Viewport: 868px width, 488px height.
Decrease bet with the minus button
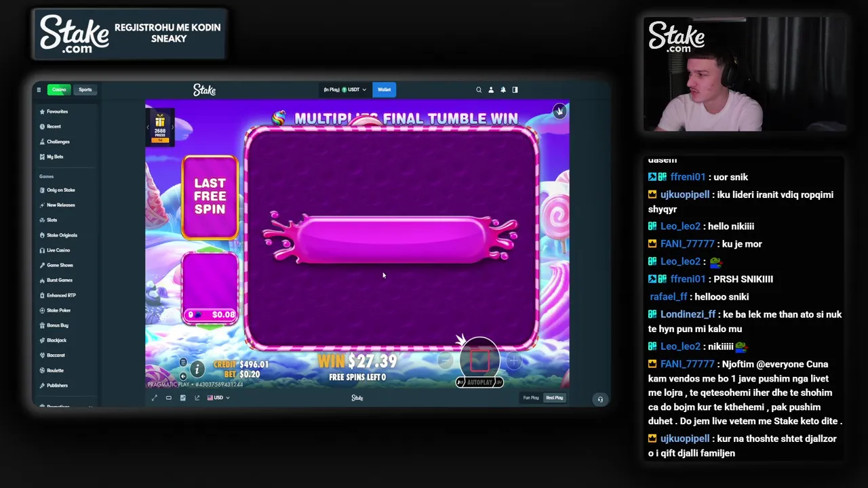pyautogui.click(x=445, y=361)
